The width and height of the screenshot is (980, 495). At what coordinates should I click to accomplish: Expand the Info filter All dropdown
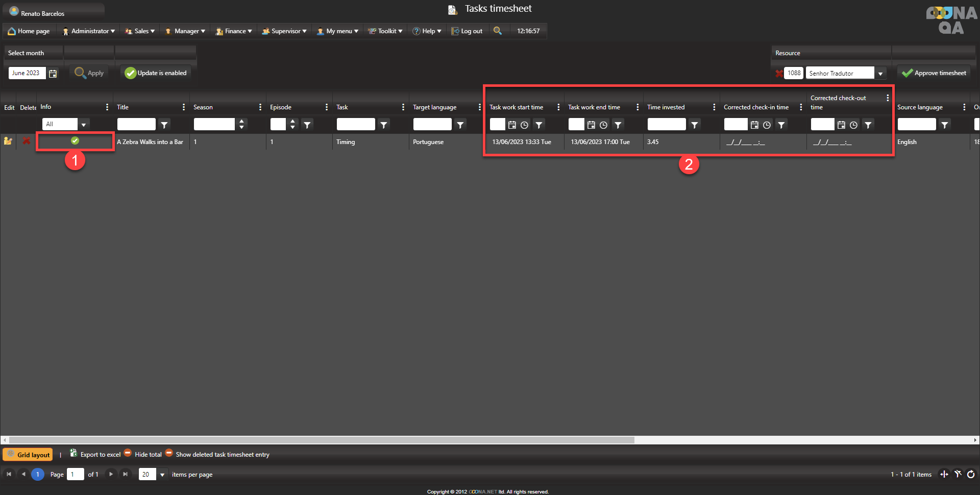(x=84, y=124)
